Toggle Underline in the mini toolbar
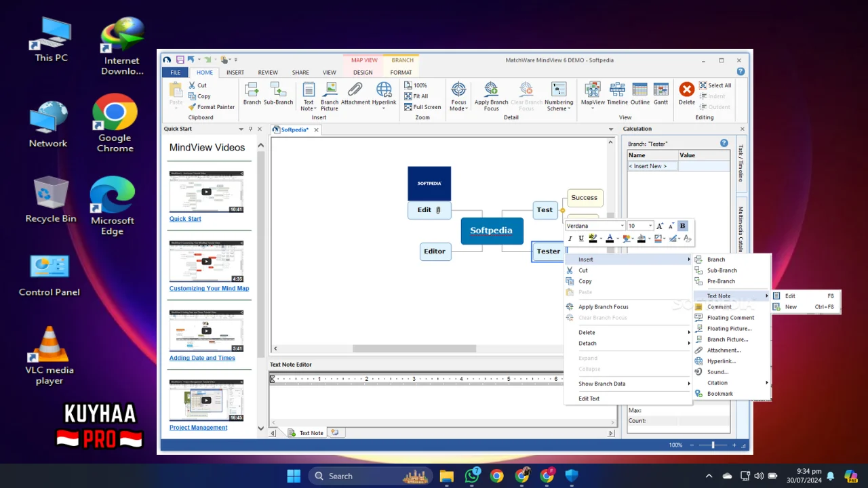Screen dimensions: 868x488 point(580,238)
